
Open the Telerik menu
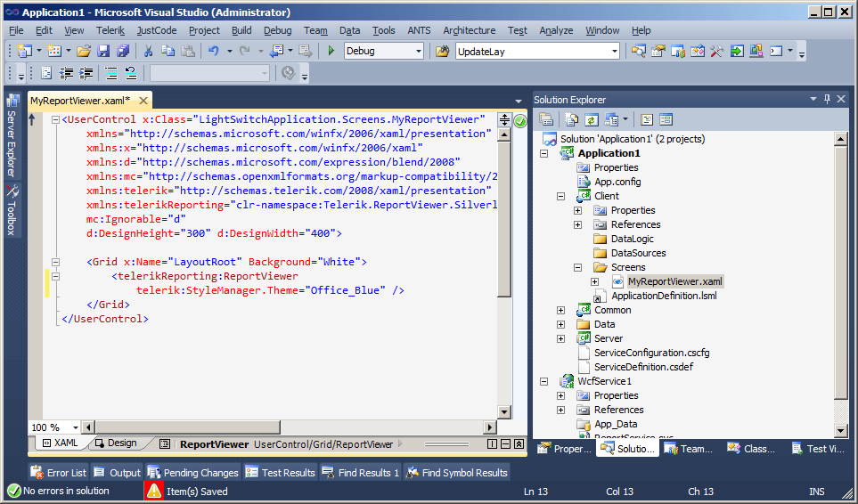point(110,30)
